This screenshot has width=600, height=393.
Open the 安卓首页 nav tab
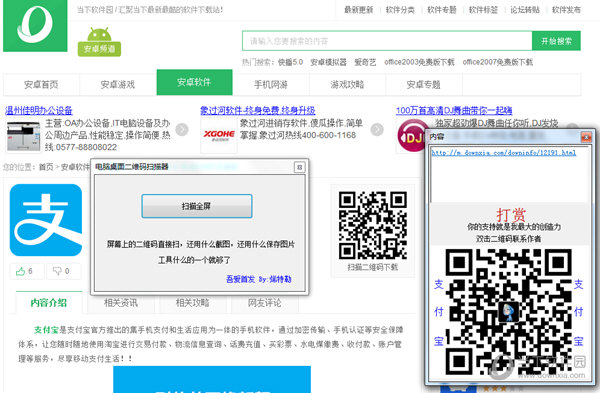tap(41, 84)
